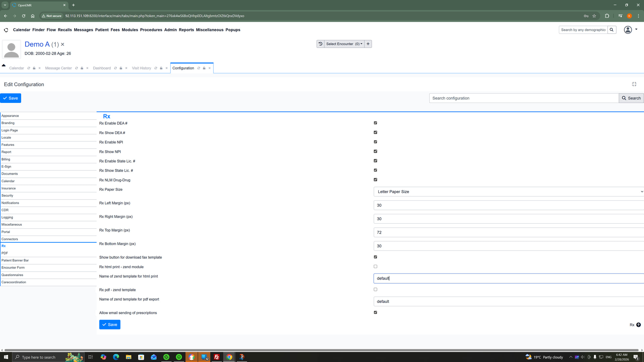Click the refresh icon on Configuration tab

click(x=199, y=68)
